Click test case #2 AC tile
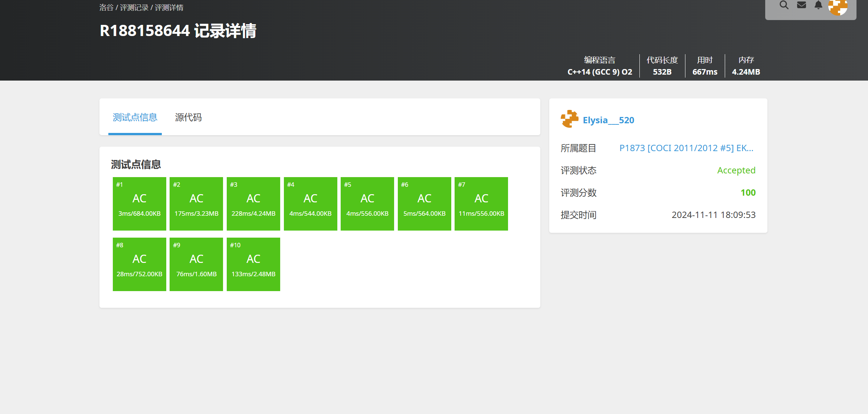The height and width of the screenshot is (414, 868). [196, 203]
